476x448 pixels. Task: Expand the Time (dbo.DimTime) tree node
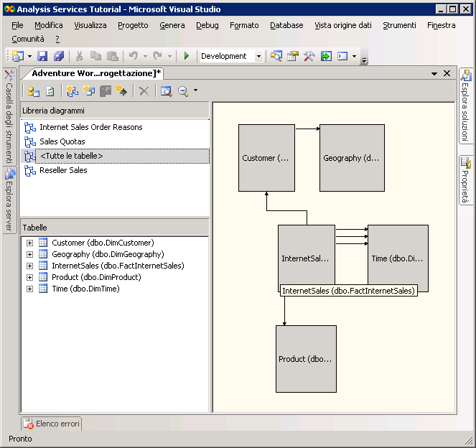[29, 289]
